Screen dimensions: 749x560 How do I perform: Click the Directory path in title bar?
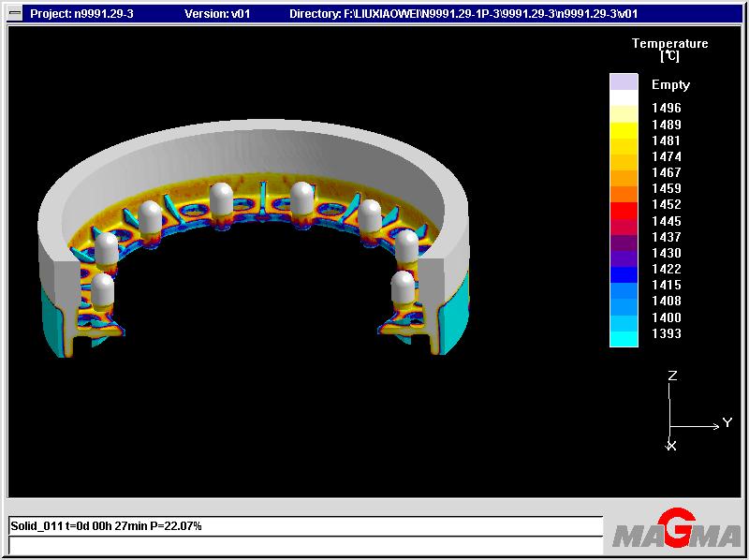463,14
